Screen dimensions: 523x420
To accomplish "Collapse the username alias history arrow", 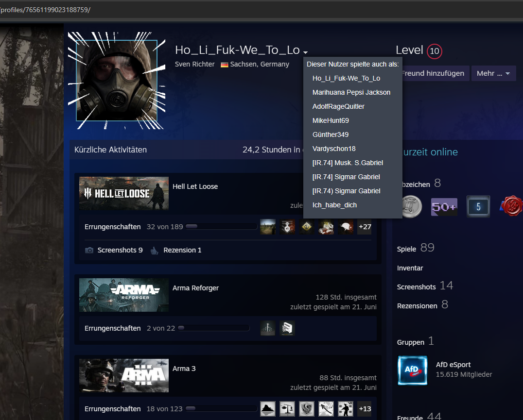I will pos(305,52).
